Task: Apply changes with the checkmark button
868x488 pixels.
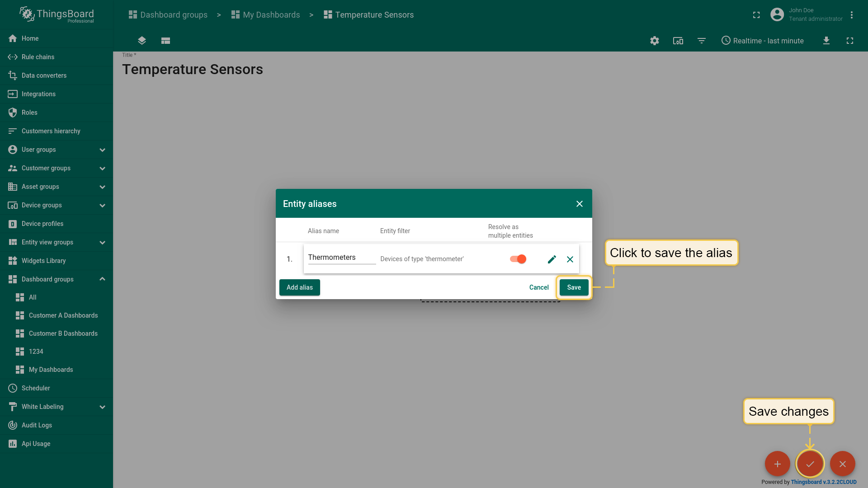Action: tap(810, 464)
